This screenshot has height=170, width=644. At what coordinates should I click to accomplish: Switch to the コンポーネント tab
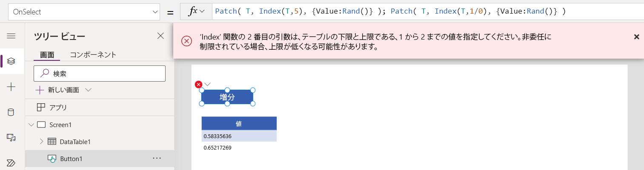(x=93, y=54)
